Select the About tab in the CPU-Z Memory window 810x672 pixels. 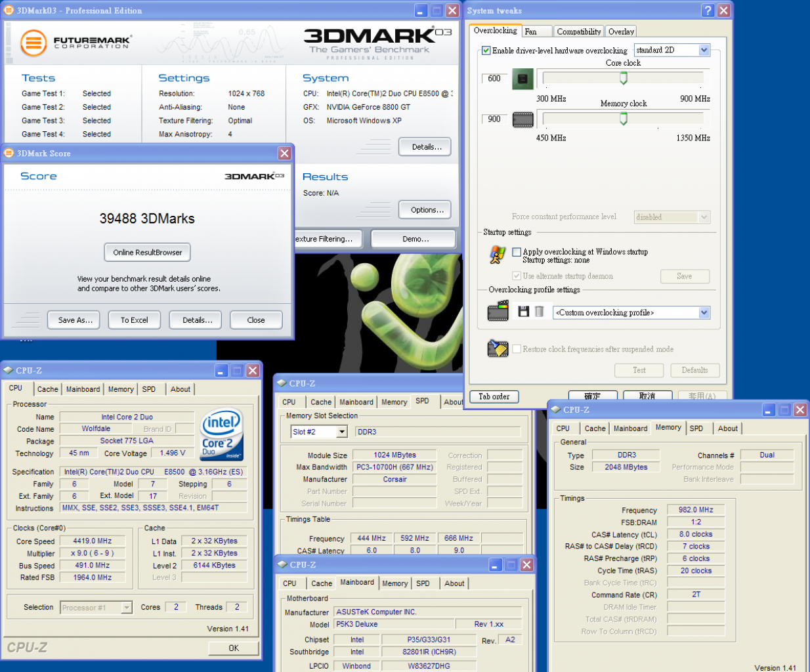[x=727, y=429]
